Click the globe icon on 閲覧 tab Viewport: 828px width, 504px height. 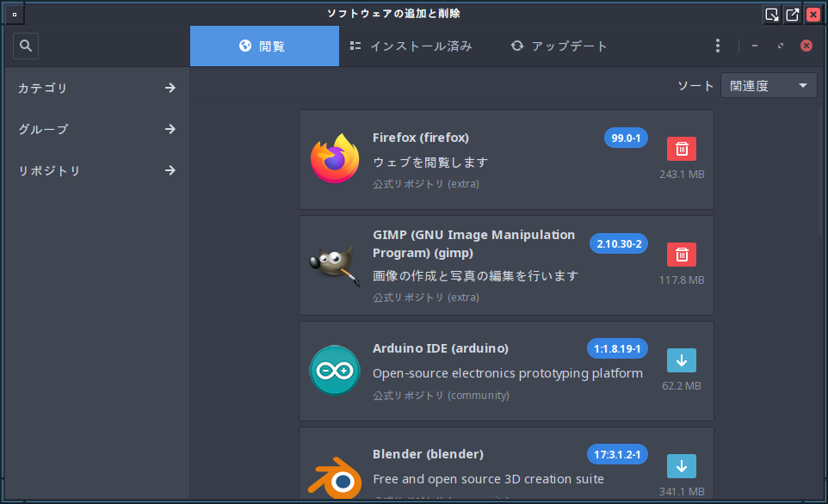click(245, 46)
